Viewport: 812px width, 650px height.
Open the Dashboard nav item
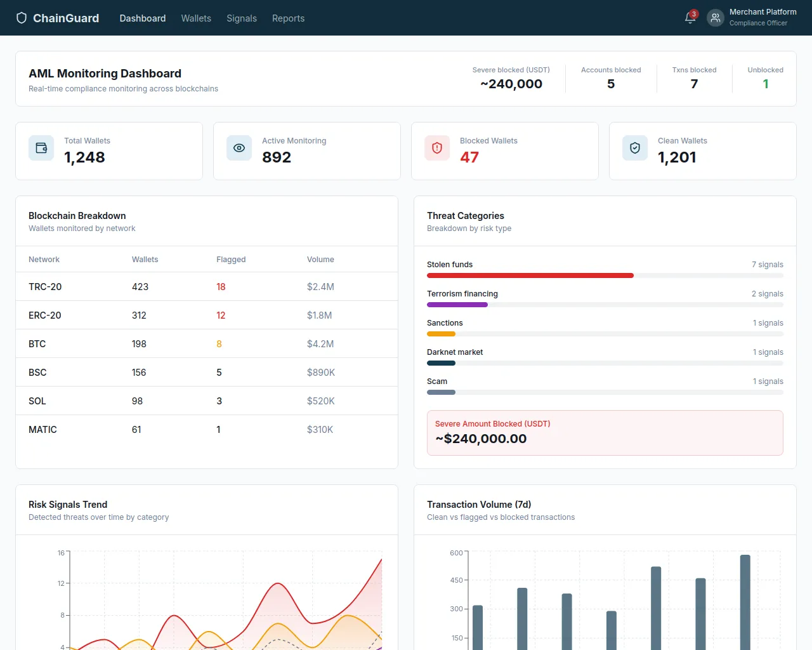tap(143, 18)
